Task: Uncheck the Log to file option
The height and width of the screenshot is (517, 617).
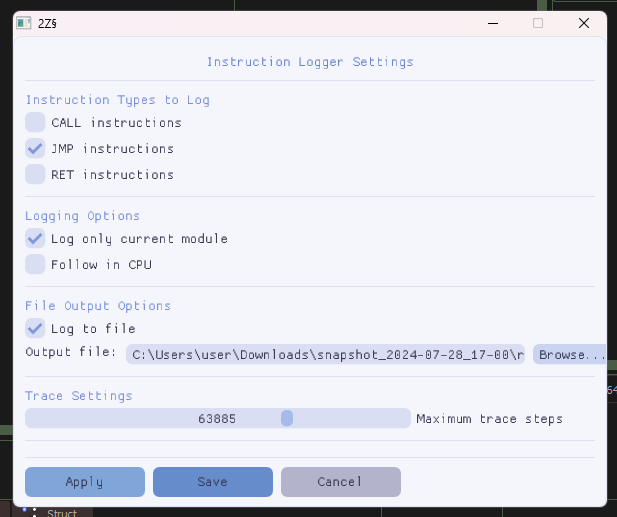Action: coord(36,329)
